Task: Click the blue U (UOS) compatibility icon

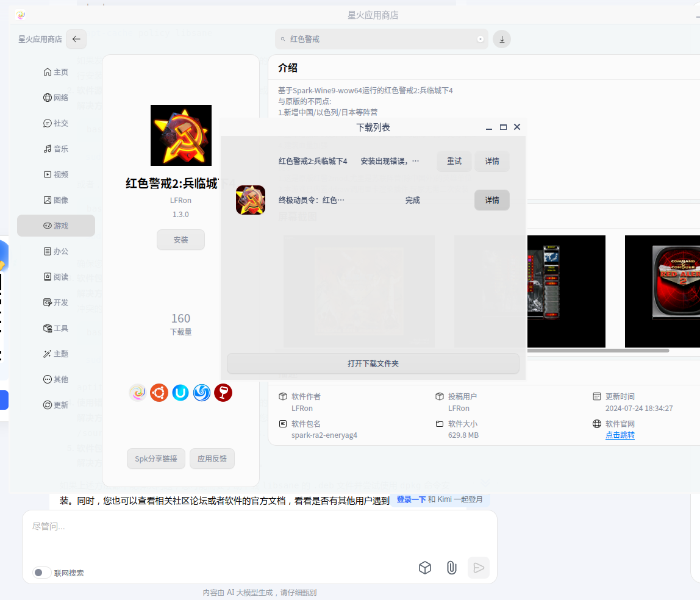Action: click(x=180, y=393)
